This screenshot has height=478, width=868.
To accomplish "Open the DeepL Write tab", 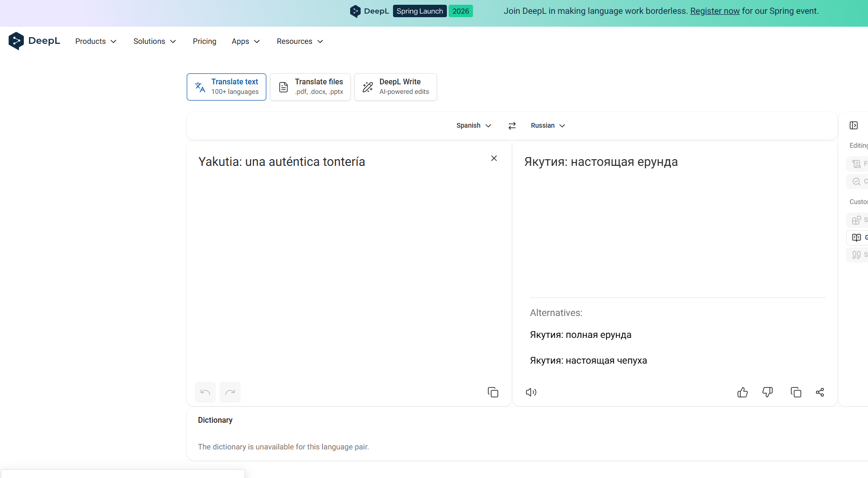I will click(395, 87).
